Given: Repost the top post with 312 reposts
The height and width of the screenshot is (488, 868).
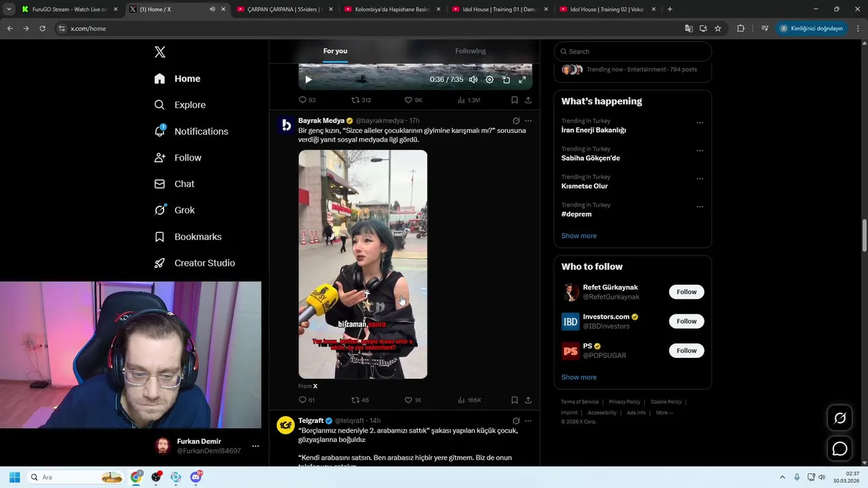Looking at the screenshot, I should point(360,100).
